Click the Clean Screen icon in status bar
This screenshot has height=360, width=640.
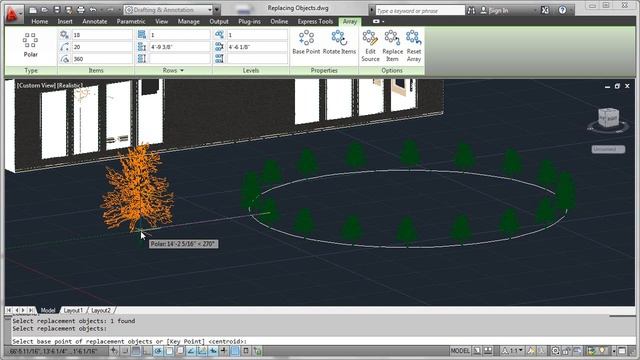tap(622, 351)
